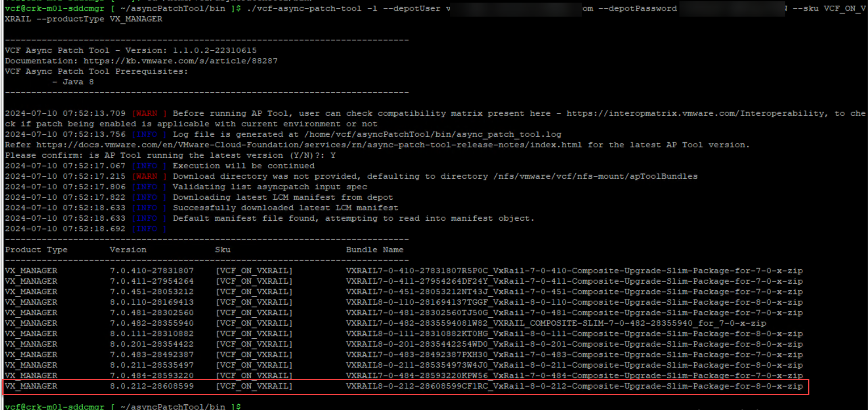Image resolution: width=868 pixels, height=410 pixels.
Task: Select version 8.0.212-28608599 in the table
Action: click(152, 386)
